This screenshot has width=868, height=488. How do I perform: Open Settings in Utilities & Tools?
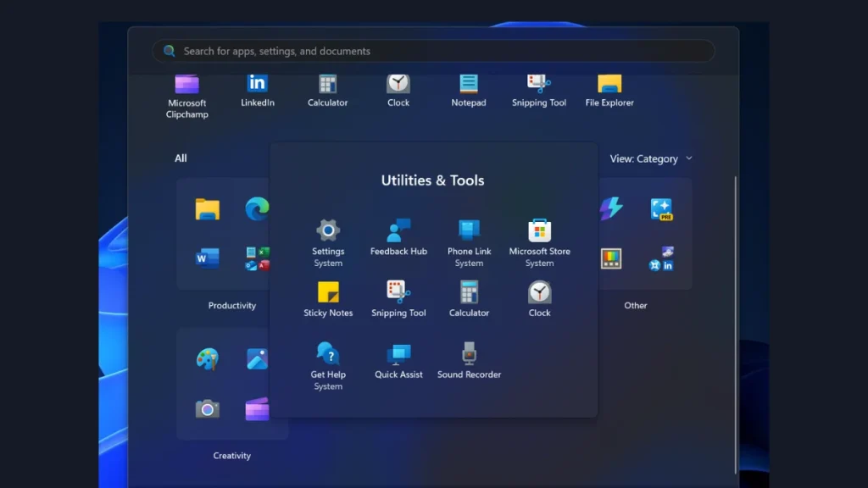coord(328,243)
